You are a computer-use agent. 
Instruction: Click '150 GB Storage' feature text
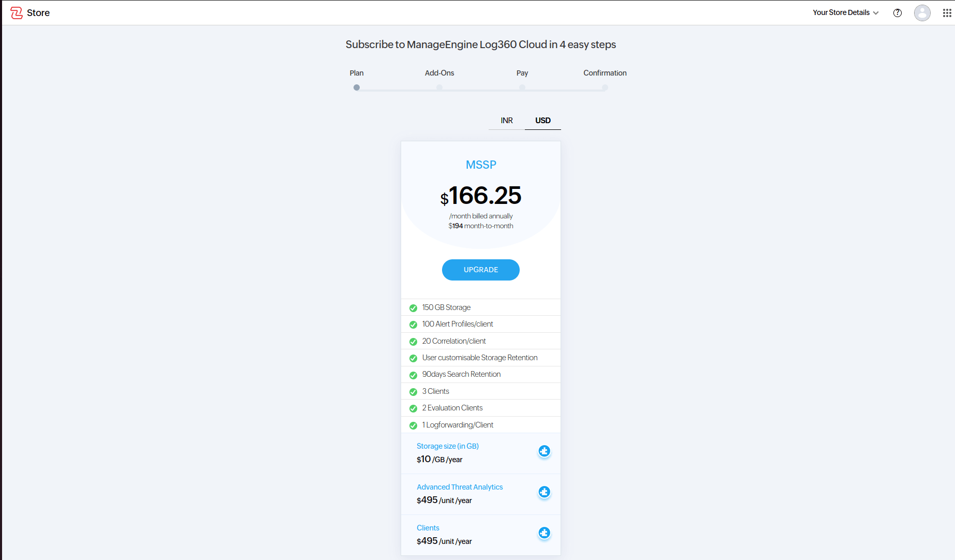pyautogui.click(x=446, y=307)
